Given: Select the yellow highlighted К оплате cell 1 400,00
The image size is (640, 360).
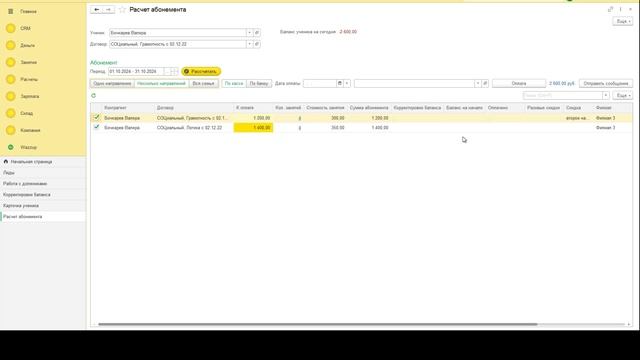Looking at the screenshot, I should click(253, 128).
